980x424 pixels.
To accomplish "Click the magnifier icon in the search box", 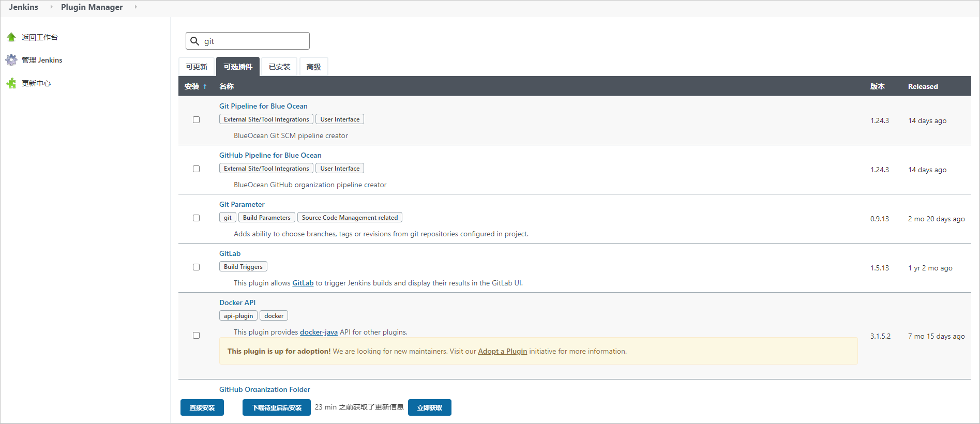I will click(195, 41).
